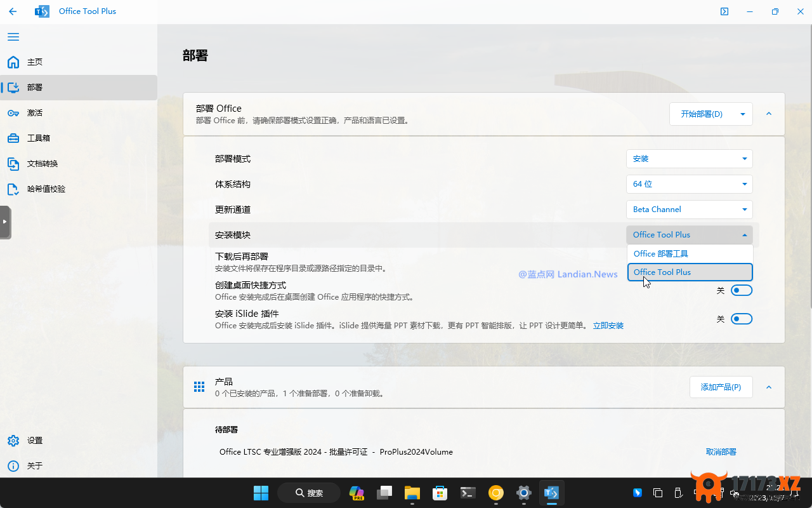Click the 下载后再部署 option label
This screenshot has height=508, width=812.
tap(242, 257)
